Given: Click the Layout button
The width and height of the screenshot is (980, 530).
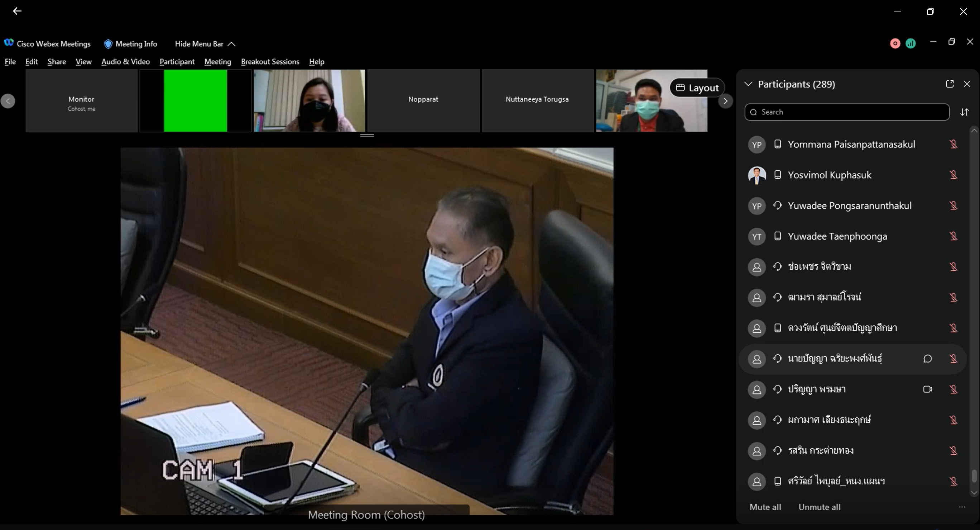Looking at the screenshot, I should tap(697, 88).
